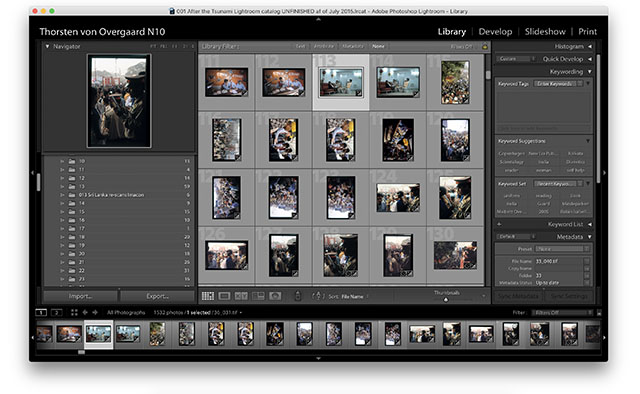Image resolution: width=640 pixels, height=394 pixels.
Task: Select the Painter spray can tool
Action: pos(298,296)
